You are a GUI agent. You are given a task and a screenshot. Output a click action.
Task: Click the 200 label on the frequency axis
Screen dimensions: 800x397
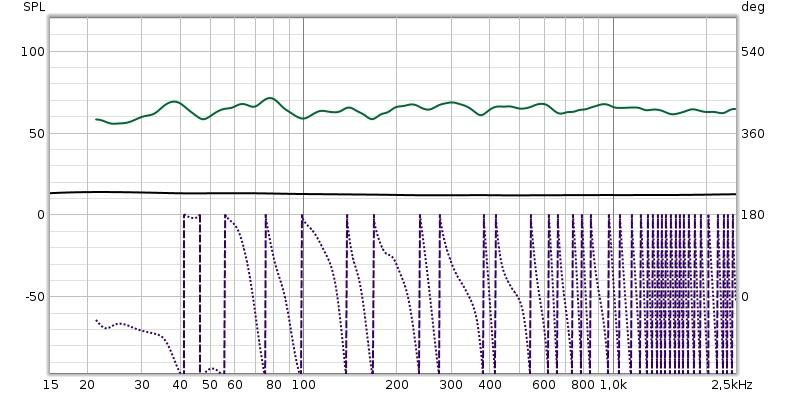tap(396, 385)
